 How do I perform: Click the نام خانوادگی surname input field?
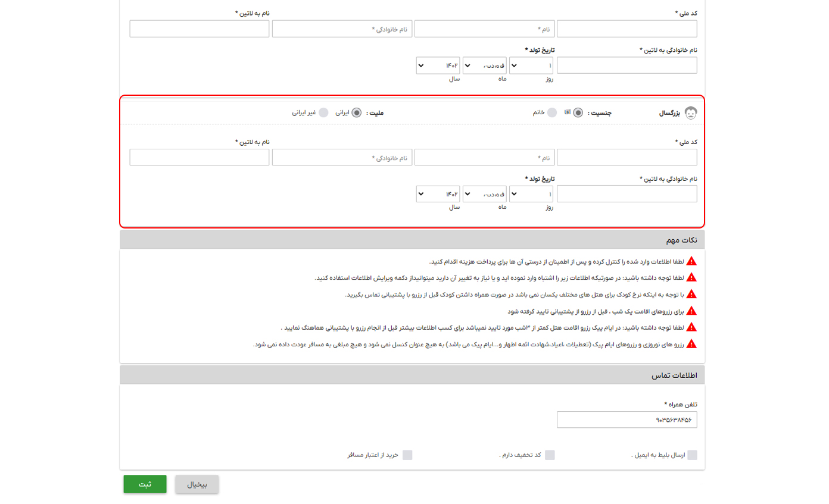coord(342,156)
